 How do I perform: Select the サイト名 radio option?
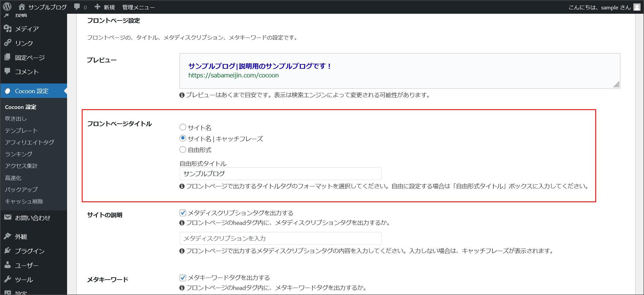point(183,127)
